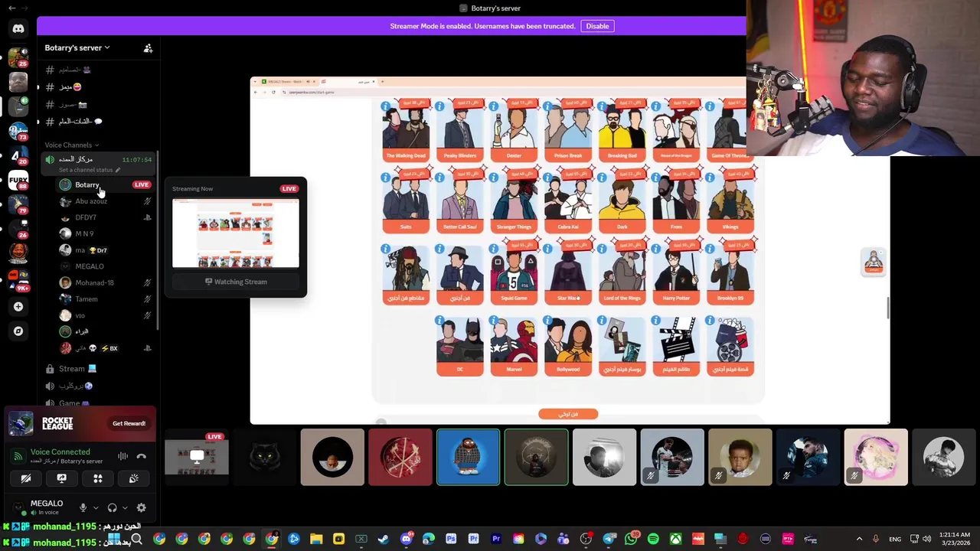This screenshot has height=551, width=980.
Task: Select the Squid Game category card
Action: [x=514, y=274]
